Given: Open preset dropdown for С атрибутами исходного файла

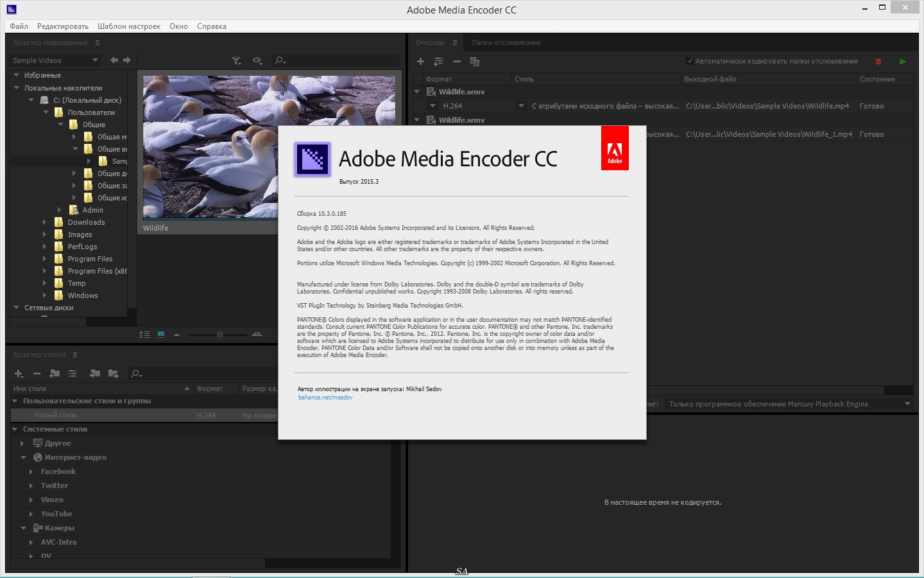Looking at the screenshot, I should 521,106.
